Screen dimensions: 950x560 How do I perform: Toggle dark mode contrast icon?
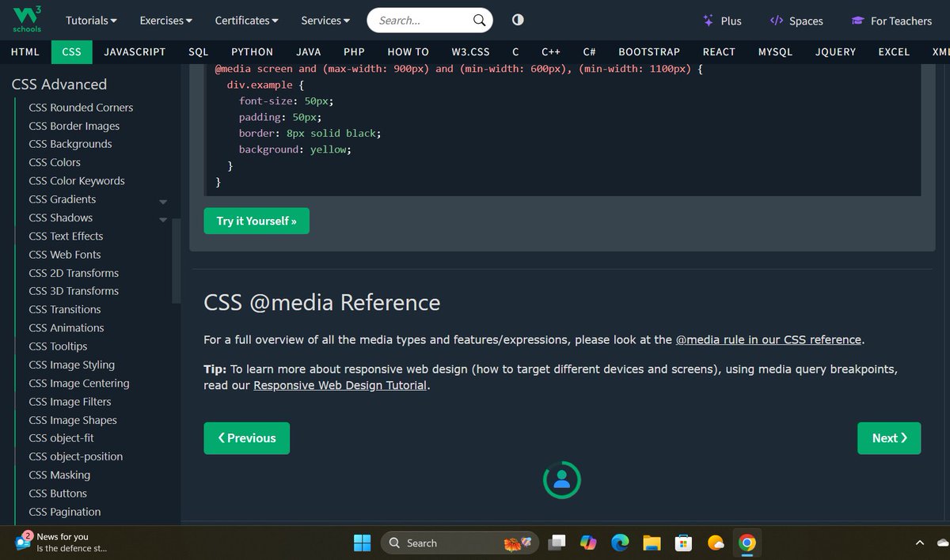pos(518,20)
